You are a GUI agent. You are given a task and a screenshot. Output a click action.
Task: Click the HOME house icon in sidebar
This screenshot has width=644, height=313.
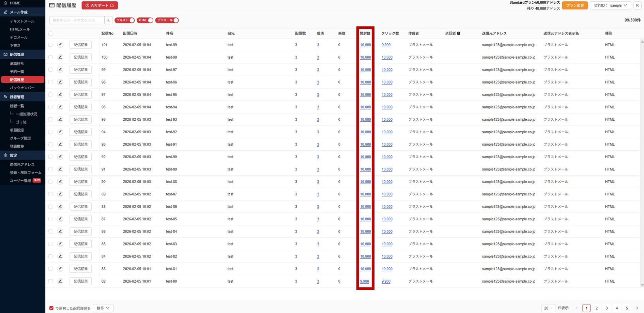pyautogui.click(x=5, y=3)
